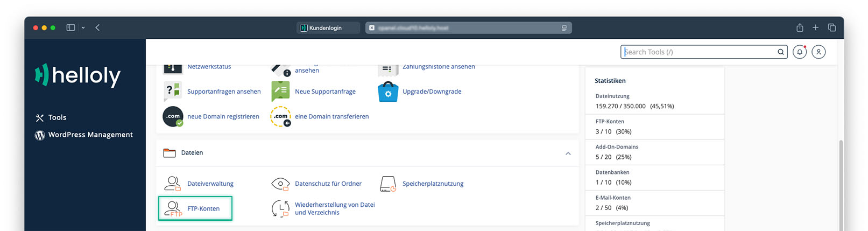Click the Speicherplatznutzung disk icon

388,184
